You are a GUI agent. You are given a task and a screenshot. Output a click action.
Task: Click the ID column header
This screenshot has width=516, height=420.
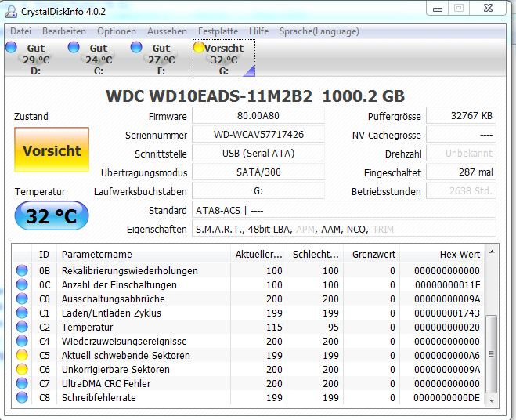(x=44, y=255)
